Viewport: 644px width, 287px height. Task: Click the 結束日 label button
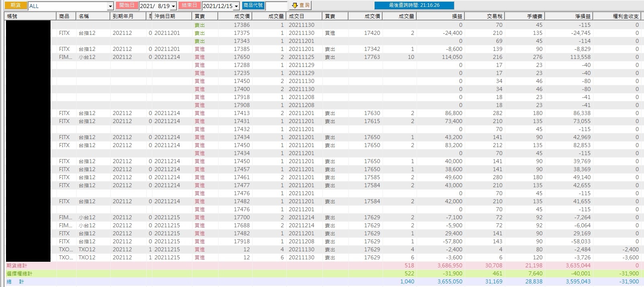(x=189, y=5)
